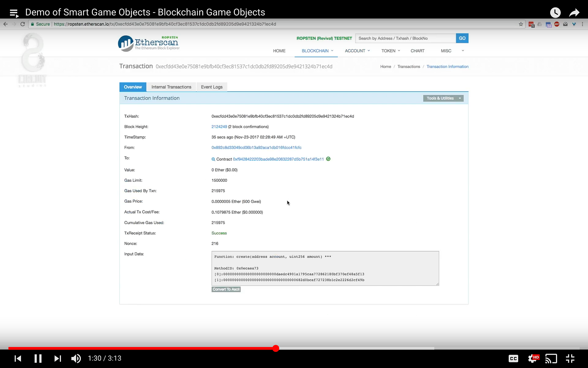Expand the ACCOUNT menu
Viewport: 588px width, 368px height.
point(357,51)
